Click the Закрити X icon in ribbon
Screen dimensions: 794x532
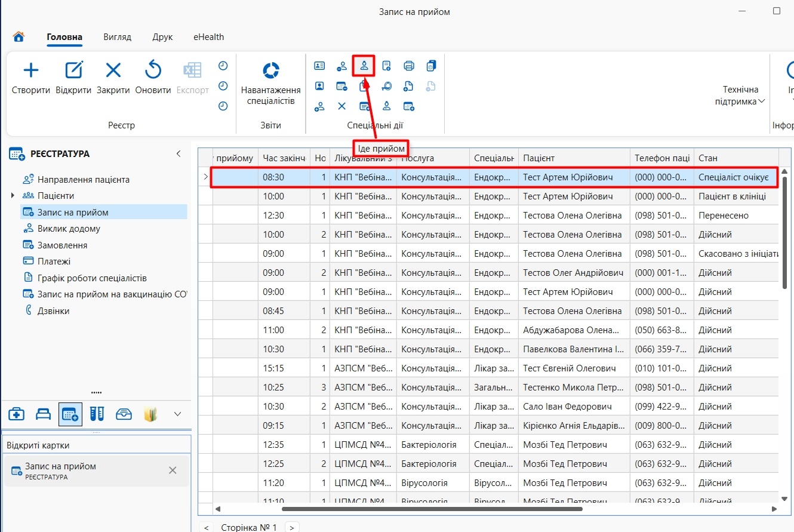[113, 70]
